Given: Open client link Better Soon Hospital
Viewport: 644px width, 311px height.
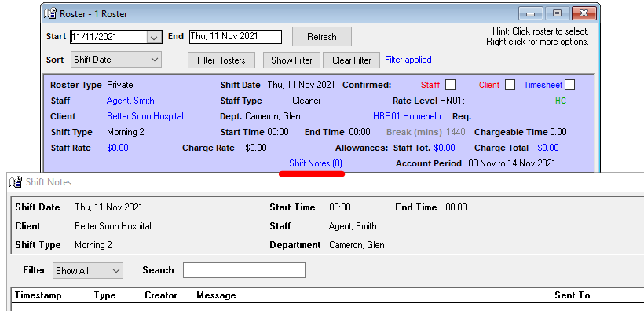Looking at the screenshot, I should (x=145, y=116).
